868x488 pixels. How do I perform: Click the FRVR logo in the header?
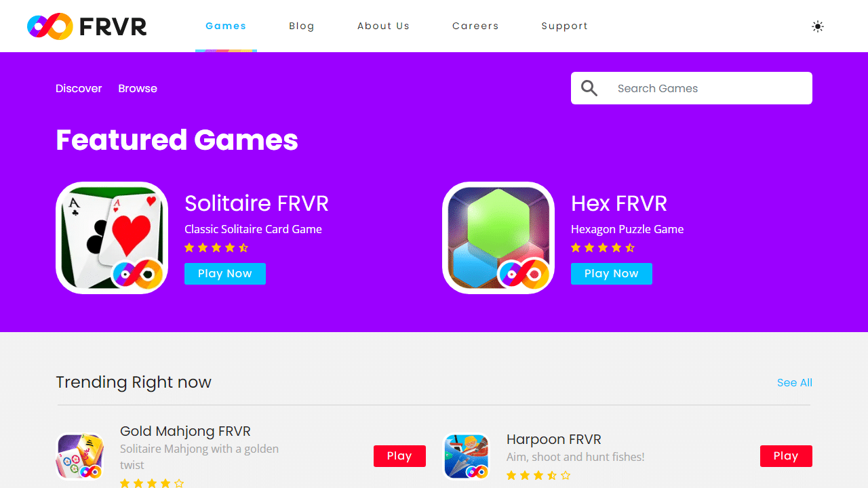pyautogui.click(x=87, y=26)
